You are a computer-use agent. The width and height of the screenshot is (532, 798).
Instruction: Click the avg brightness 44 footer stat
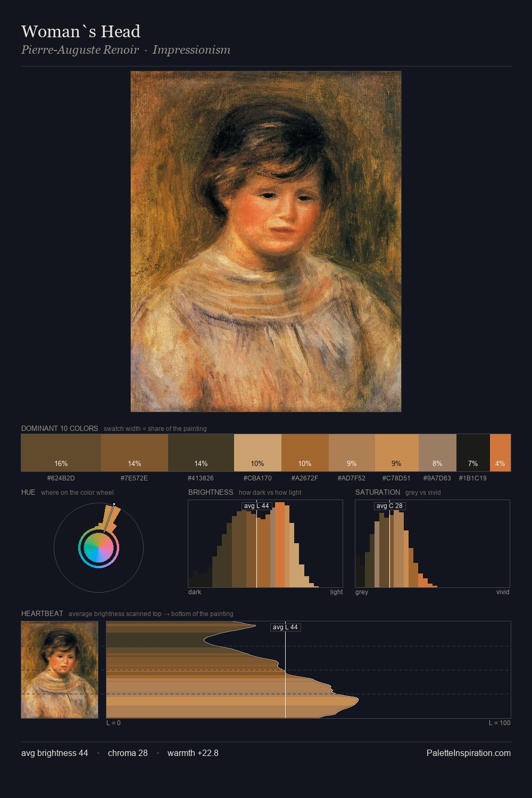pos(55,753)
